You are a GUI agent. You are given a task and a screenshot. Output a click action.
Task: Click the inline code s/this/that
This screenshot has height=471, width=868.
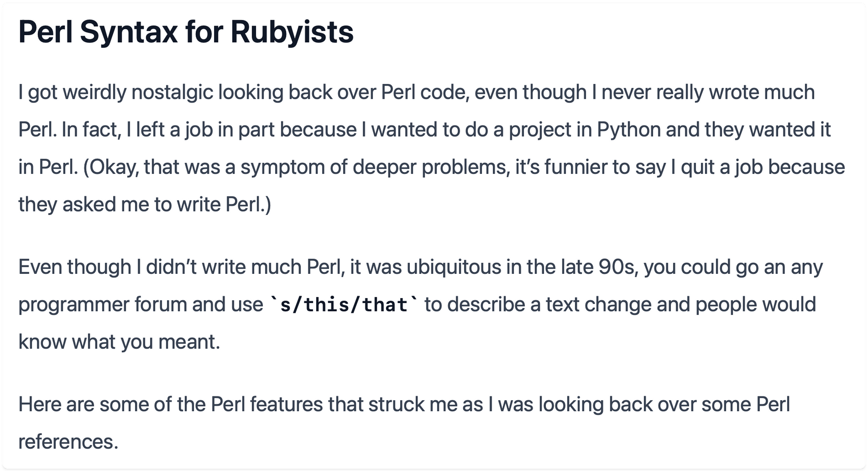tap(344, 305)
